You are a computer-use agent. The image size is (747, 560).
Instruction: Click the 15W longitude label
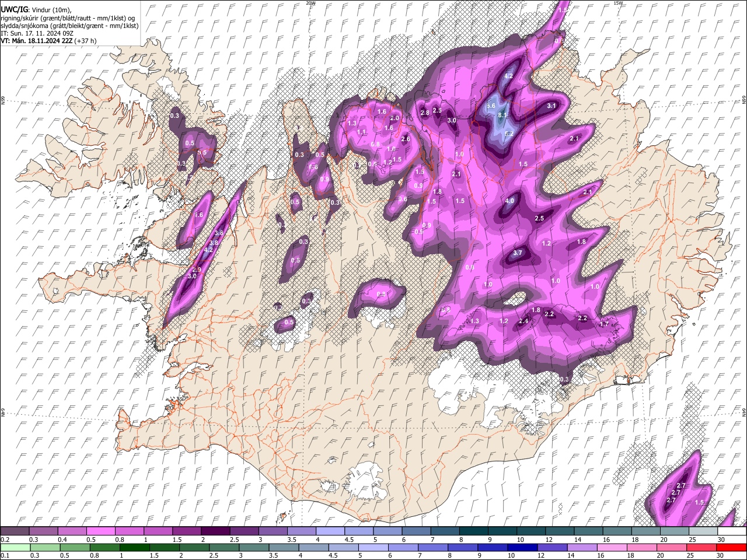(x=618, y=3)
